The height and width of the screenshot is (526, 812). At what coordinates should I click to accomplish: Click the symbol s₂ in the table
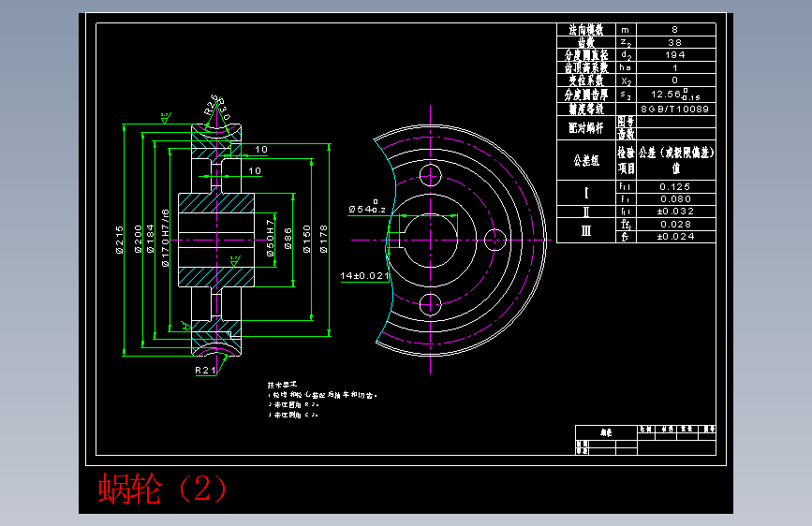626,95
